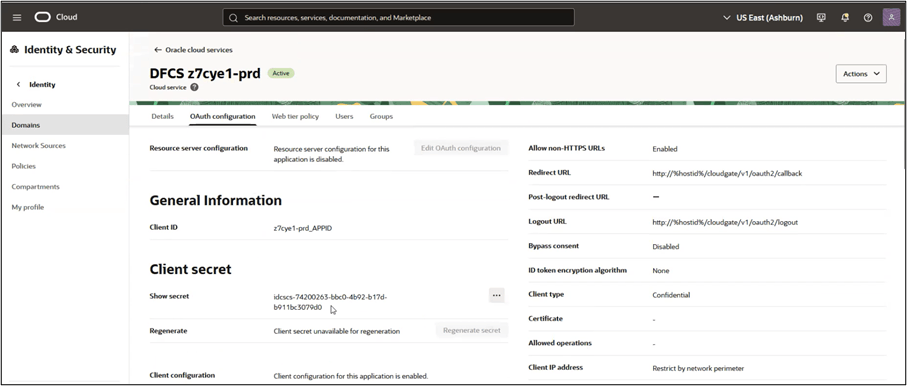Click the search magnifier icon
Viewport: 907px width, 386px height.
click(234, 18)
